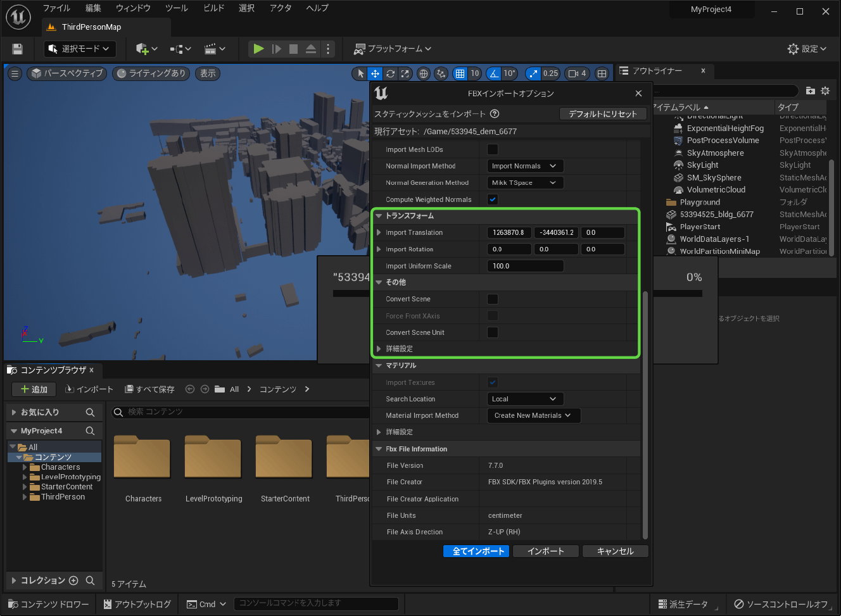841x616 pixels.
Task: Click the インポート button in the FBX dialog
Action: point(546,551)
